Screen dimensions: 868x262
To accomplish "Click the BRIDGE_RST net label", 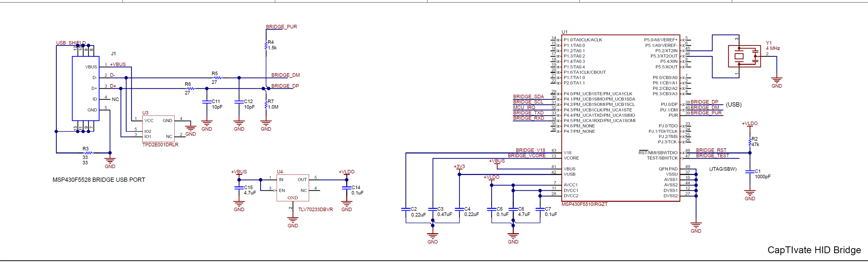I will (x=711, y=150).
